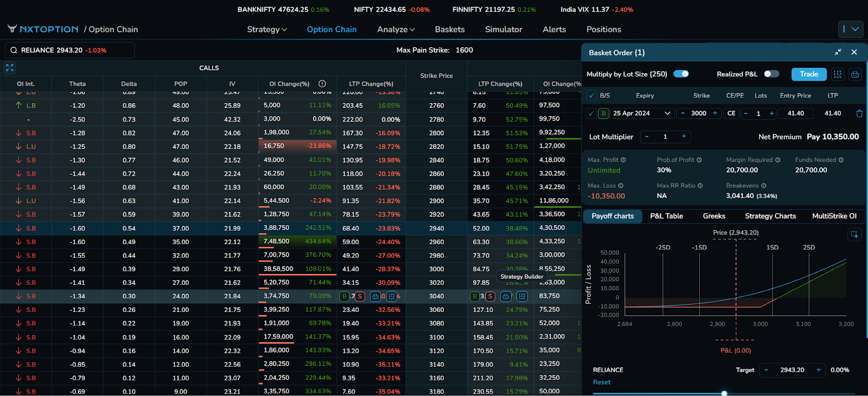Click the Trade button

point(809,74)
